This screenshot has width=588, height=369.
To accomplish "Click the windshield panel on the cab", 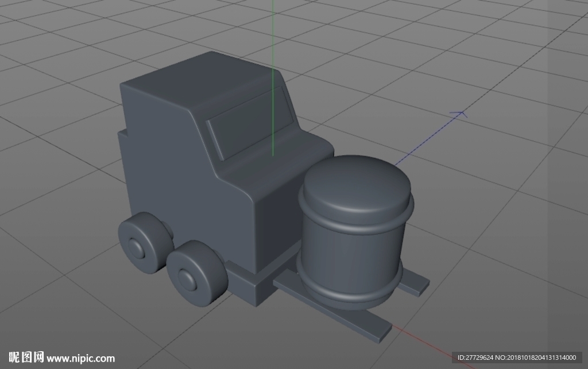I will click(x=249, y=122).
